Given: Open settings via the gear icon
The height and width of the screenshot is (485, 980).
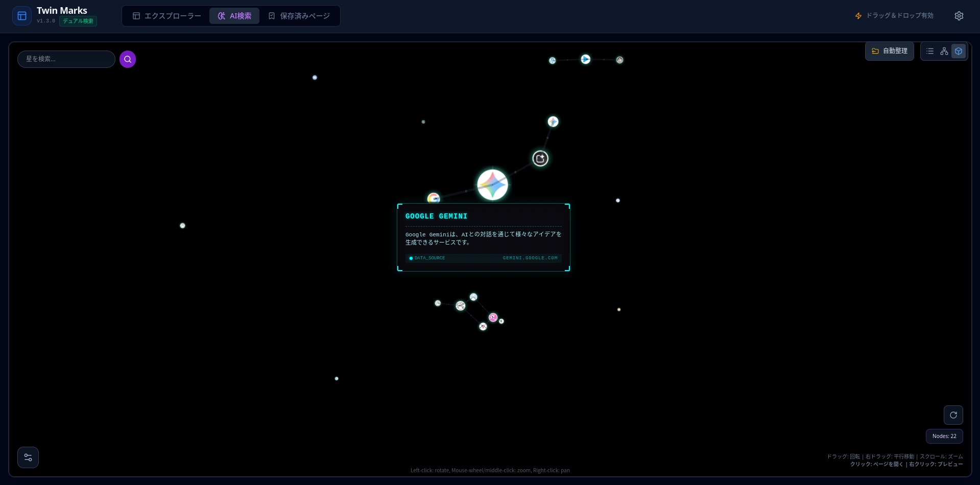Looking at the screenshot, I should click(959, 16).
